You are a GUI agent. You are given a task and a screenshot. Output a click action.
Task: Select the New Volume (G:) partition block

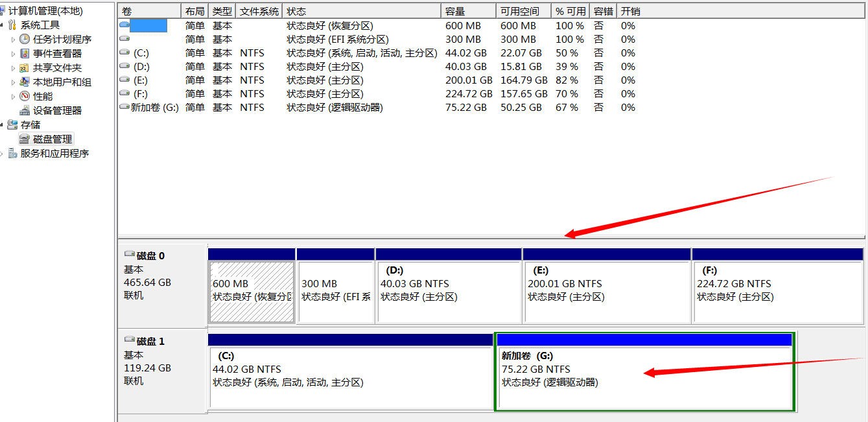click(644, 376)
